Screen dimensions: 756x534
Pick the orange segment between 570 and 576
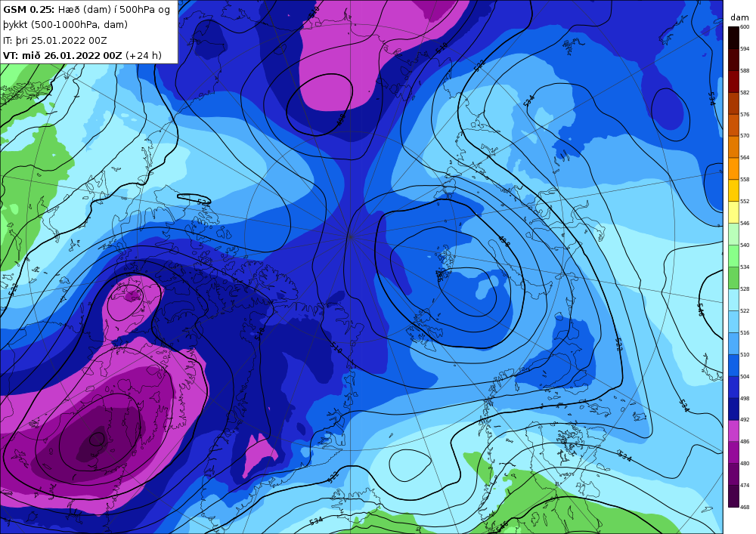733,125
